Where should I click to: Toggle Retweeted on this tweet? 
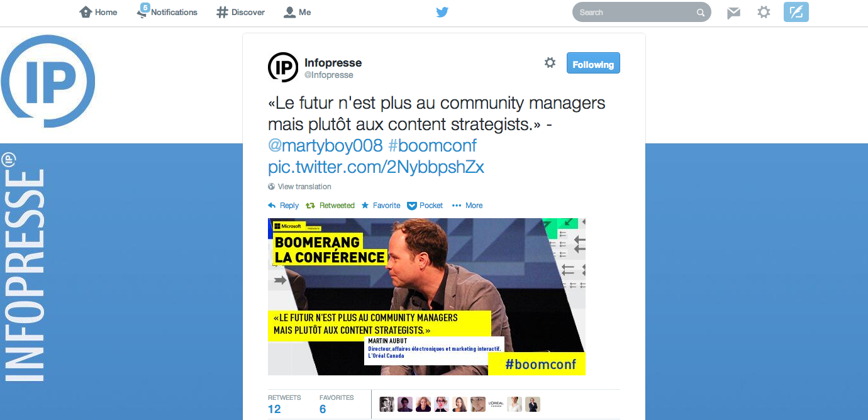(330, 206)
